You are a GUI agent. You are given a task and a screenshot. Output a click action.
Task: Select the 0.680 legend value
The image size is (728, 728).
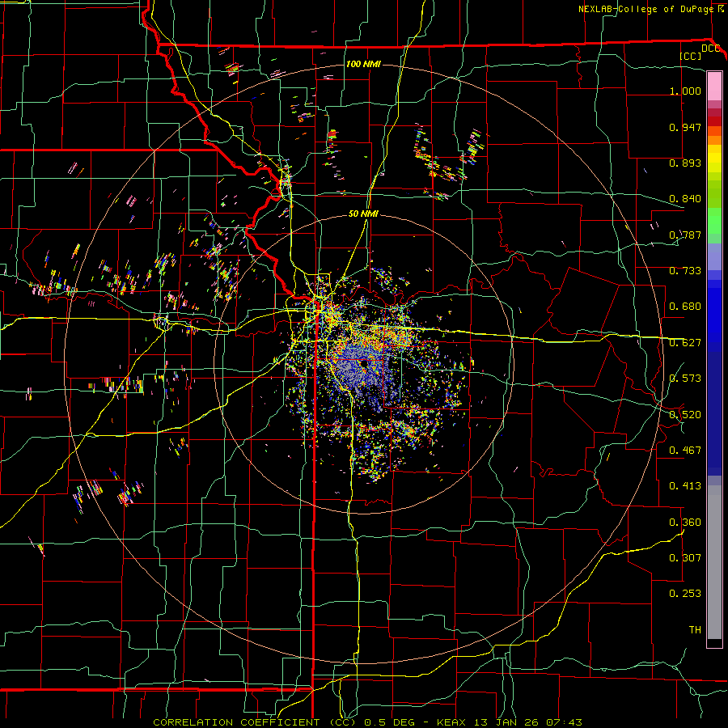tap(685, 307)
